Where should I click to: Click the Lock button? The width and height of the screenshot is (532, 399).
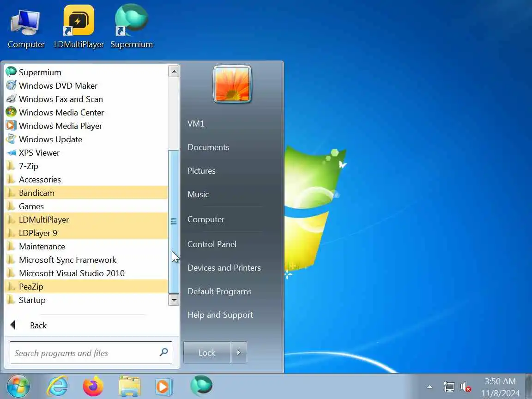point(207,352)
